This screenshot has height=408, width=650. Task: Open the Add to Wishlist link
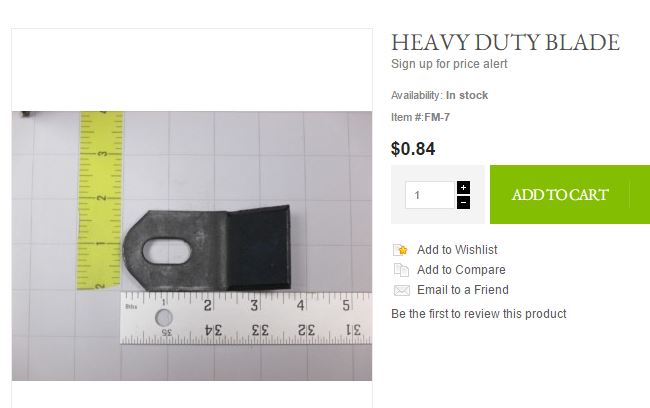[457, 250]
